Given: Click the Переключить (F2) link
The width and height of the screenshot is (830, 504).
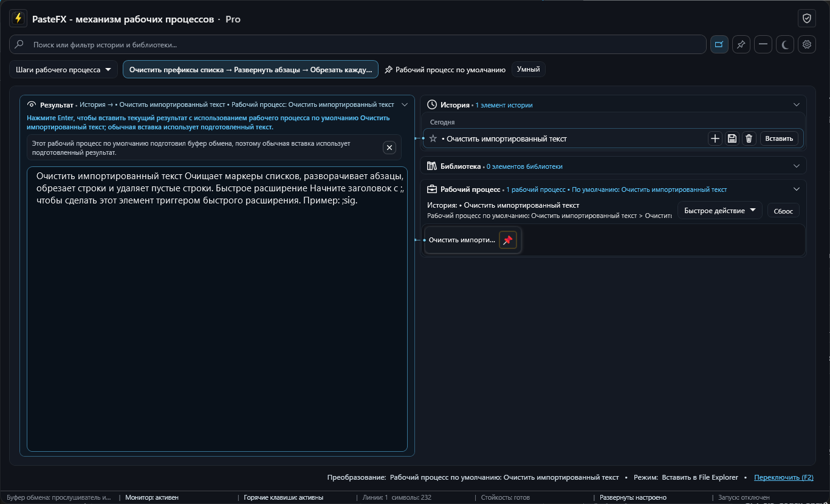Looking at the screenshot, I should coord(784,477).
